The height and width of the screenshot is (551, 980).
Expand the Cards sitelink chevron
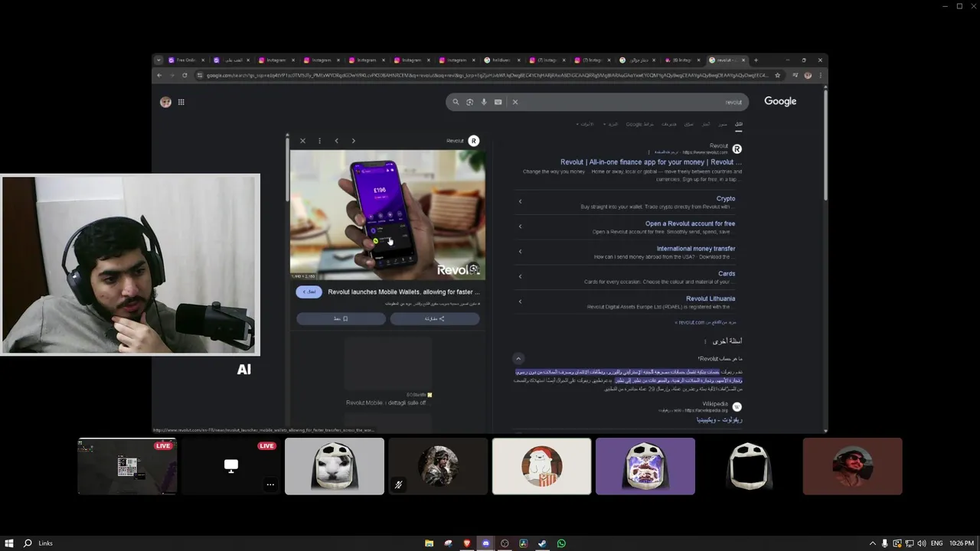click(520, 276)
